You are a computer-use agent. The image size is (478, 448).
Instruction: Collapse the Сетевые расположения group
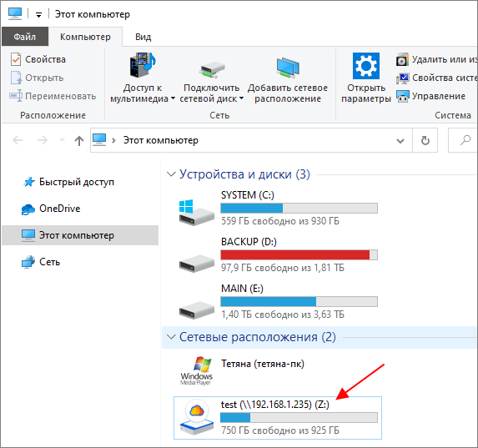171,337
